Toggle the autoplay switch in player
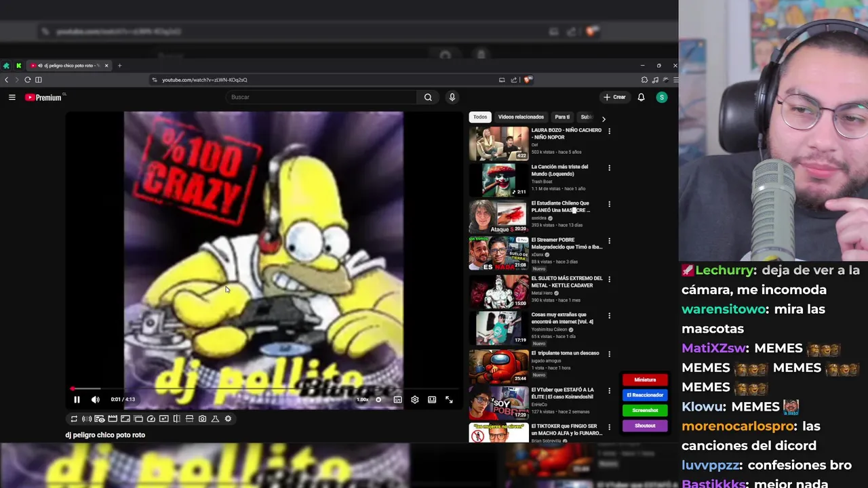Screen dimensions: 868x488 (378, 400)
